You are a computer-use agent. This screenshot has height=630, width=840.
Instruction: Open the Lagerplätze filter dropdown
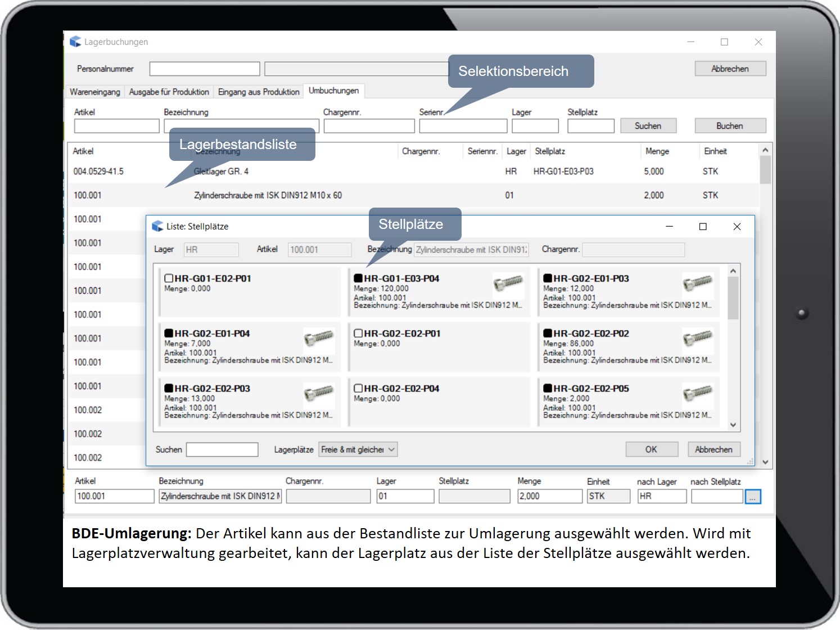click(x=358, y=449)
